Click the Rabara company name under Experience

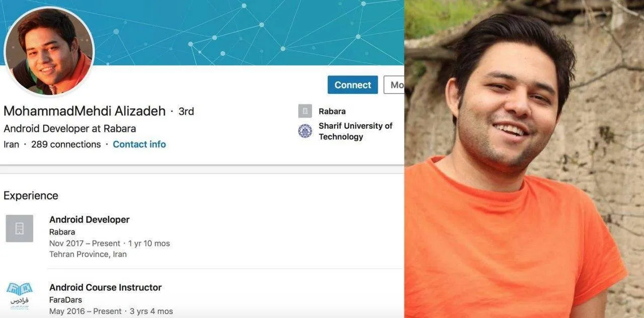(62, 232)
